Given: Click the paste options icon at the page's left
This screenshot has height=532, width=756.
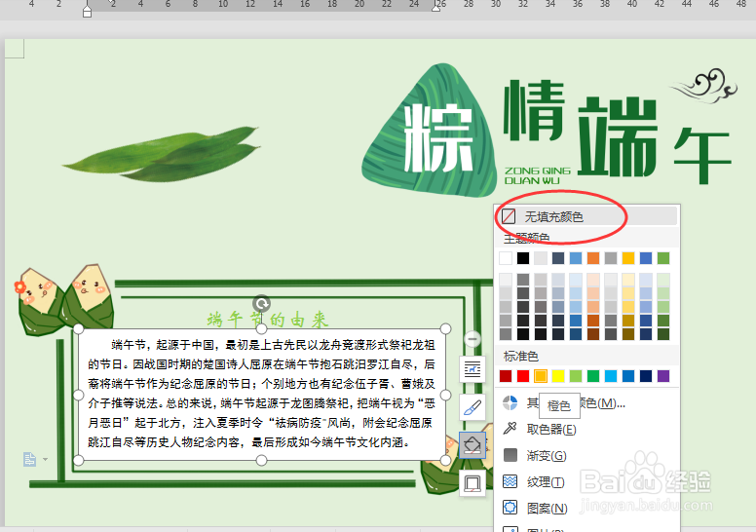Looking at the screenshot, I should [30, 459].
